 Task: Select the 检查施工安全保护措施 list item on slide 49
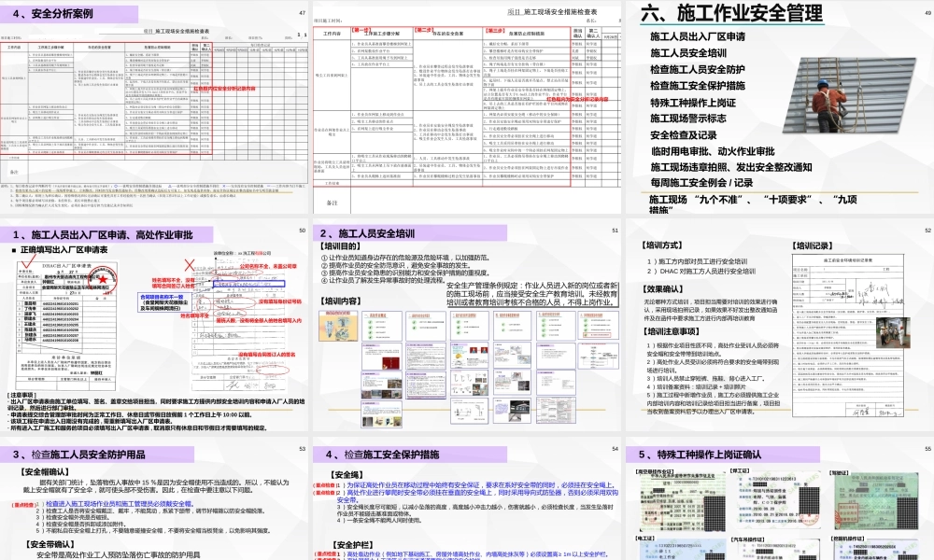coord(698,86)
